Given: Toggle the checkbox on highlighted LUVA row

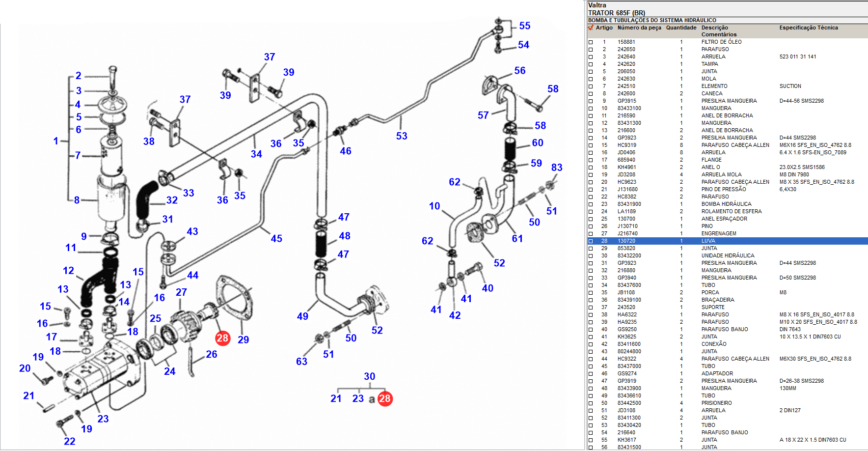Looking at the screenshot, I should coord(591,241).
